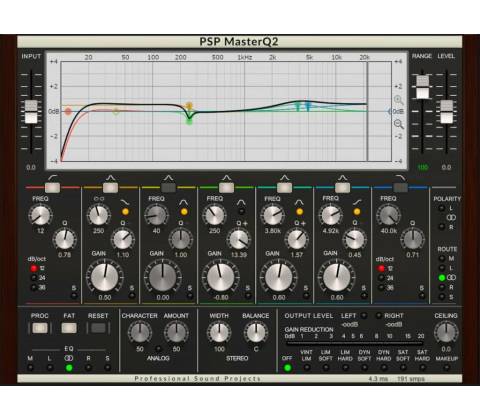Click the green notch node on the EQ curve
The width and height of the screenshot is (480, 420).
coord(189,121)
